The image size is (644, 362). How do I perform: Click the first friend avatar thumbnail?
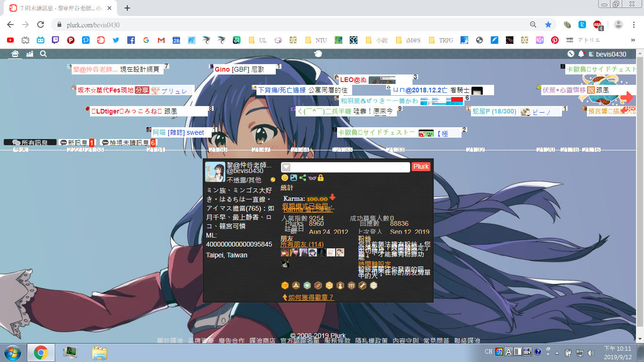284,252
